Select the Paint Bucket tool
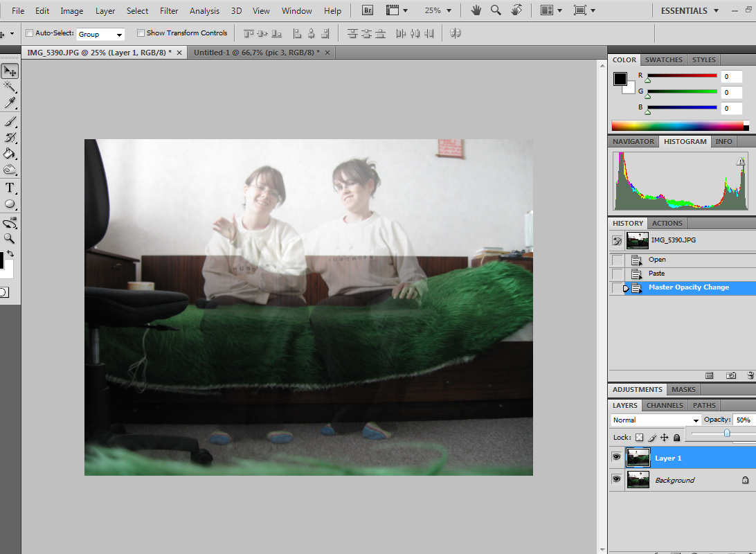This screenshot has width=756, height=554. coord(10,153)
